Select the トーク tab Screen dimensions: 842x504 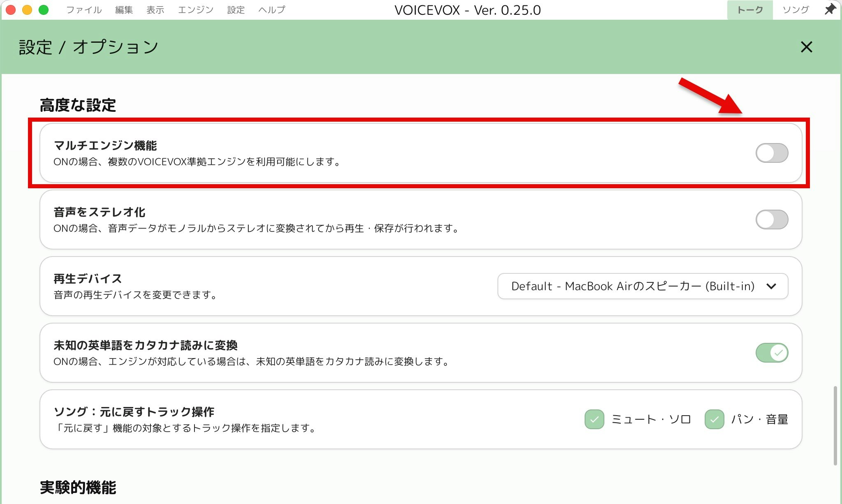coord(749,10)
